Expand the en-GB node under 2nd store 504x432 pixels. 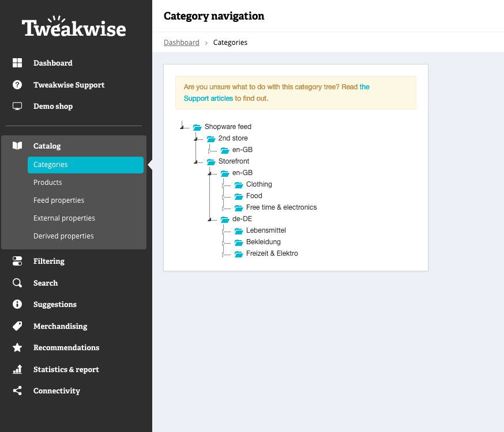209,151
